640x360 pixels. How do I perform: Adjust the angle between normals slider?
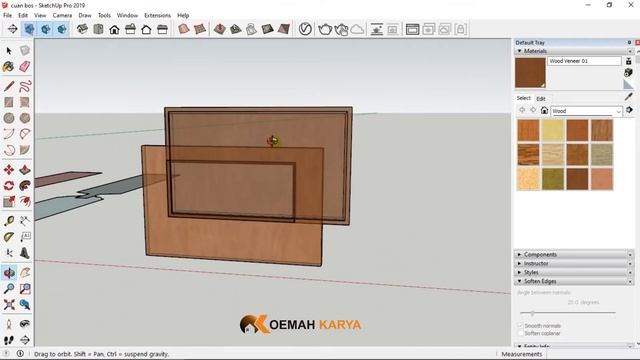[532, 313]
